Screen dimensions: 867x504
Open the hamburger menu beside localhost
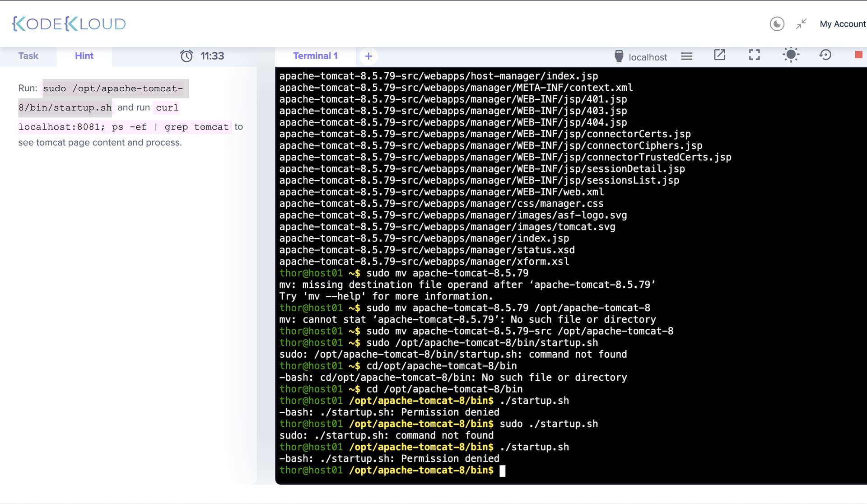[x=687, y=56]
